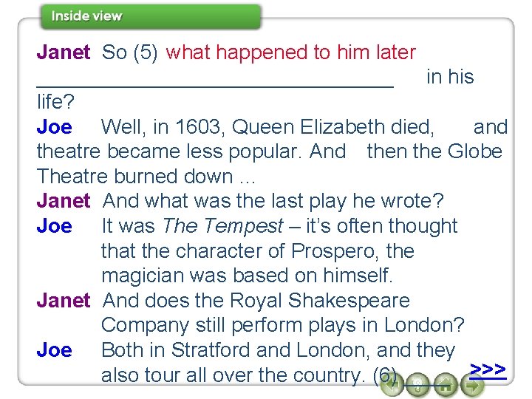This screenshot has height=399, width=532.
Task: Click the text 'Theatre burned down ...'
Action: point(146,177)
